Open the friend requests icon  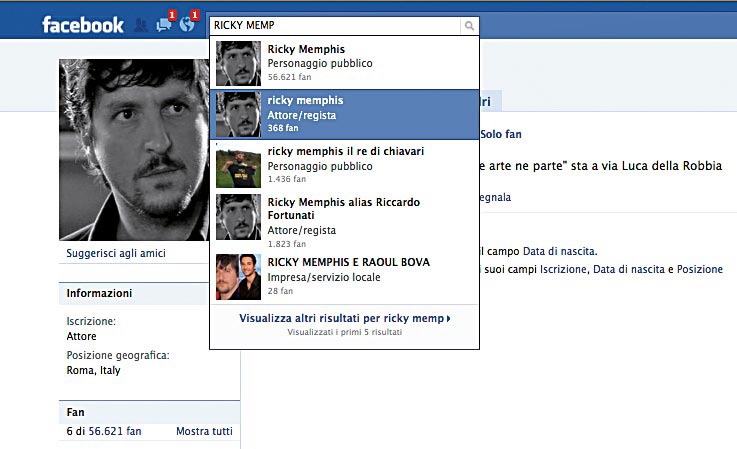(141, 25)
